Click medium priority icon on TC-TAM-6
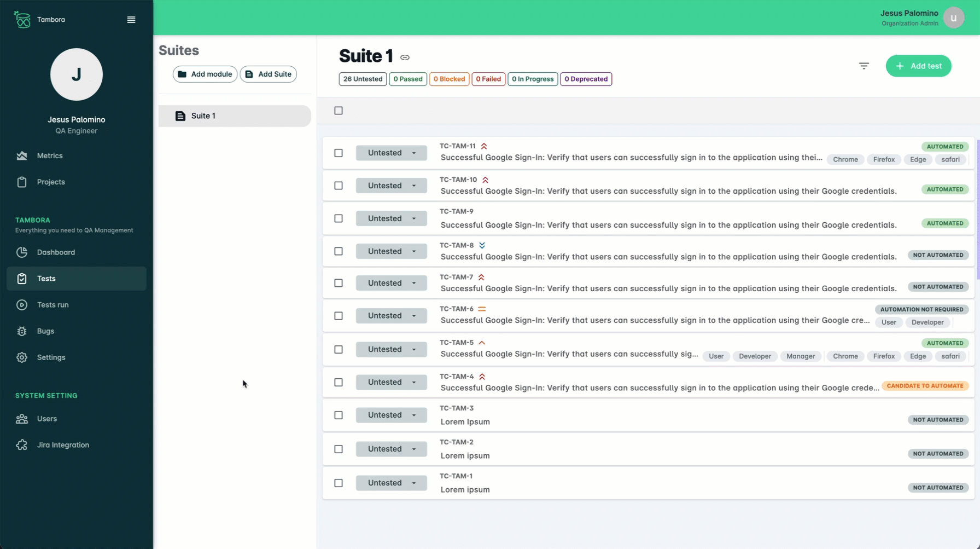Screen dimensions: 980x549 tap(482, 309)
